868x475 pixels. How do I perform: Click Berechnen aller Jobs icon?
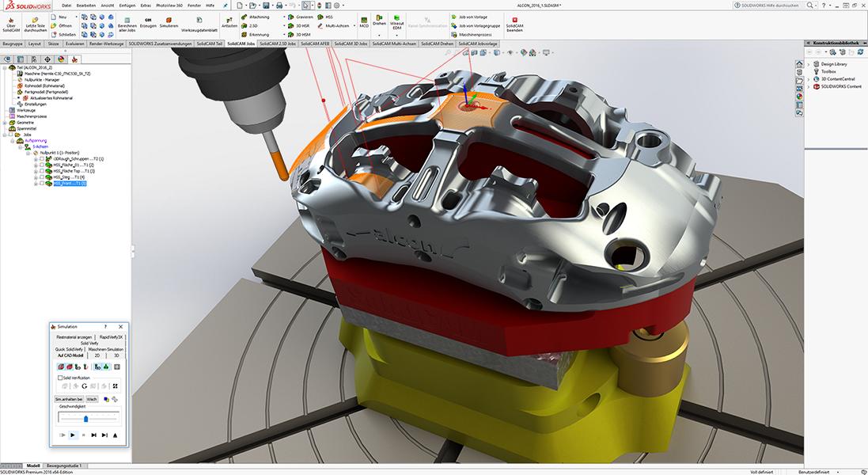[127, 25]
